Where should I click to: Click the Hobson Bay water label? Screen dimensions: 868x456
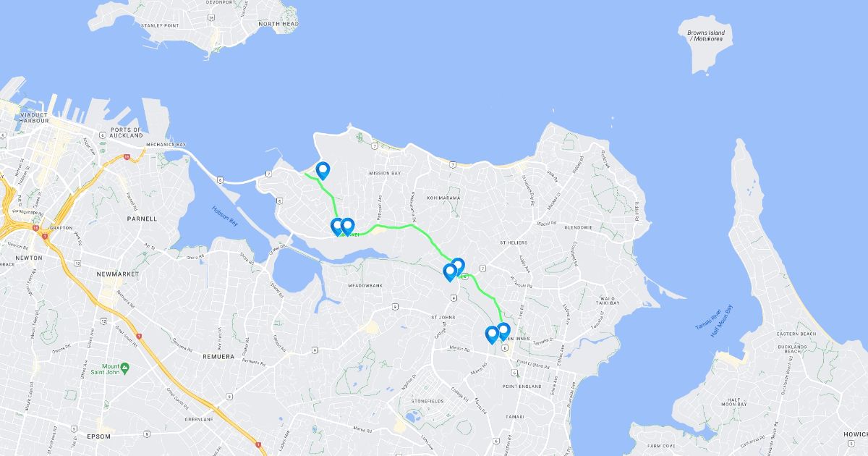[x=225, y=216]
